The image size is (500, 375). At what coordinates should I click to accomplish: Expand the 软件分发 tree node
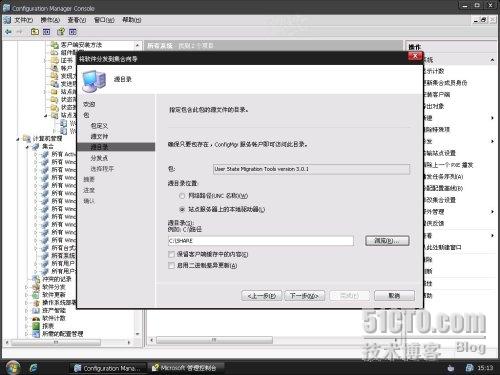coord(27,287)
